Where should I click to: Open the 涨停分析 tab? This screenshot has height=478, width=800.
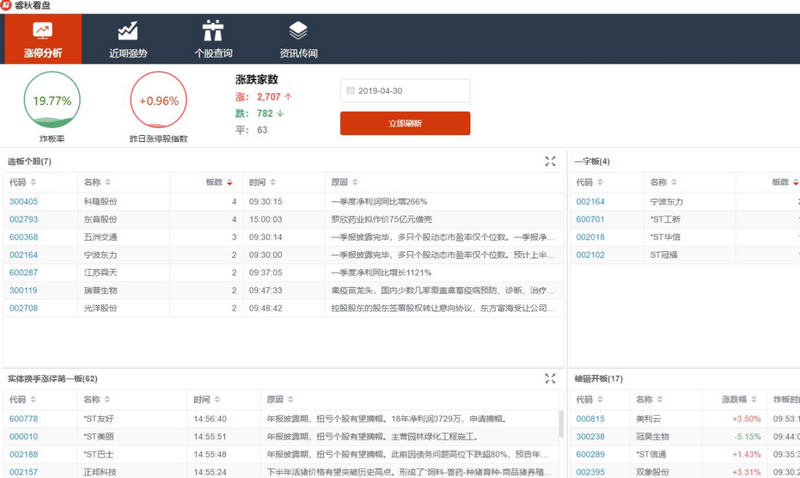coord(43,39)
